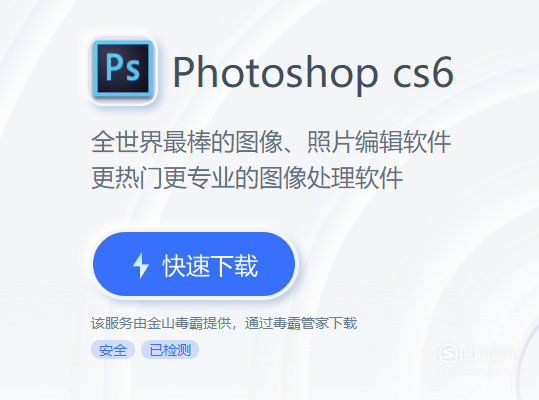The height and width of the screenshot is (400, 539).
Task: Click the 通过毒霸管家下载 notice text
Action: pyautogui.click(x=301, y=323)
